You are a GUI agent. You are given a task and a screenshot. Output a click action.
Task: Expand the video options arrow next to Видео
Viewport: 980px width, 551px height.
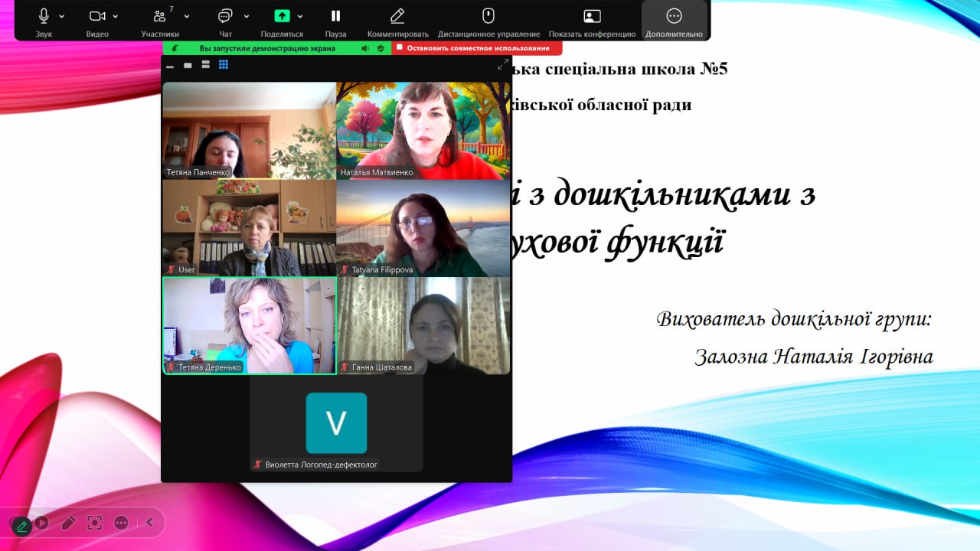116,16
